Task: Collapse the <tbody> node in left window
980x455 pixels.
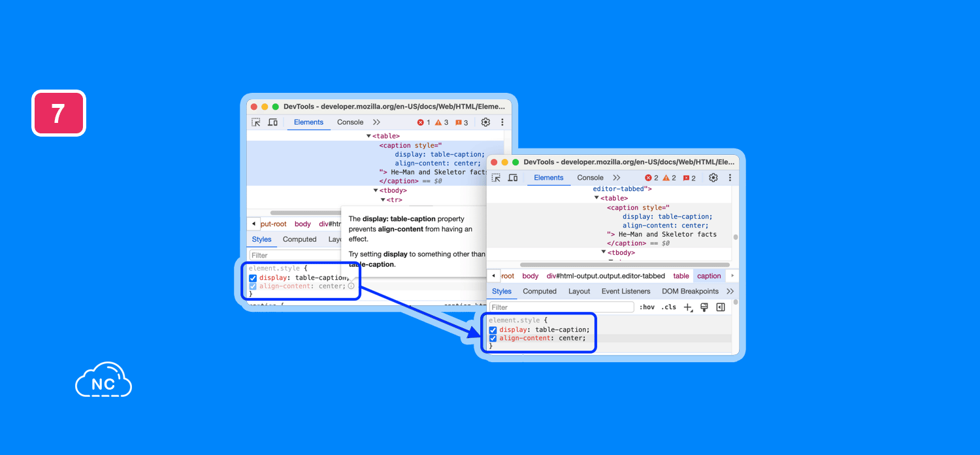Action: click(376, 191)
